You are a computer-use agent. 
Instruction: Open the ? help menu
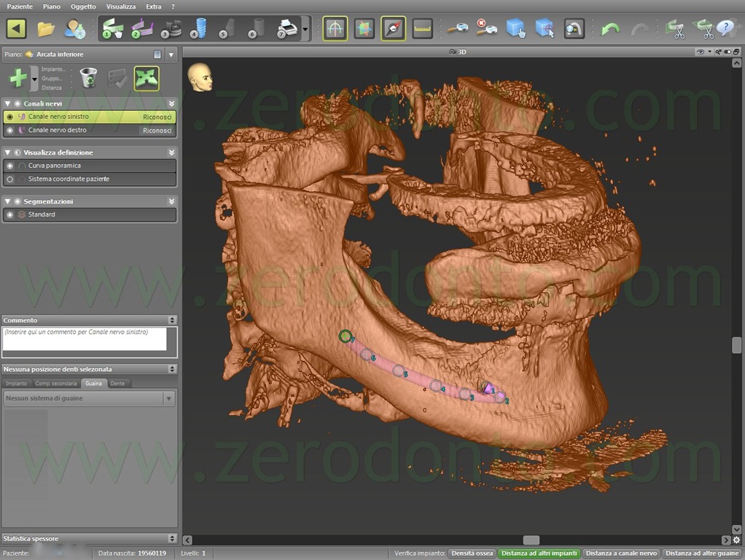[173, 6]
